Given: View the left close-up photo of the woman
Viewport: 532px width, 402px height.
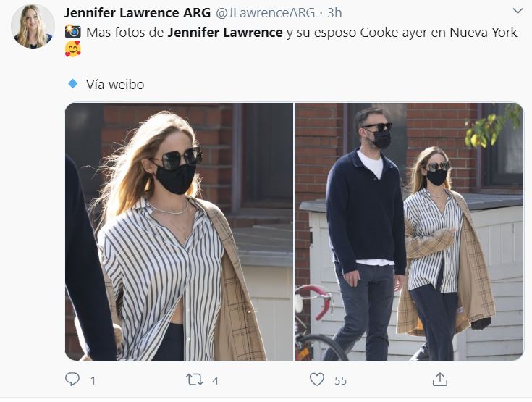Looking at the screenshot, I should tap(179, 232).
